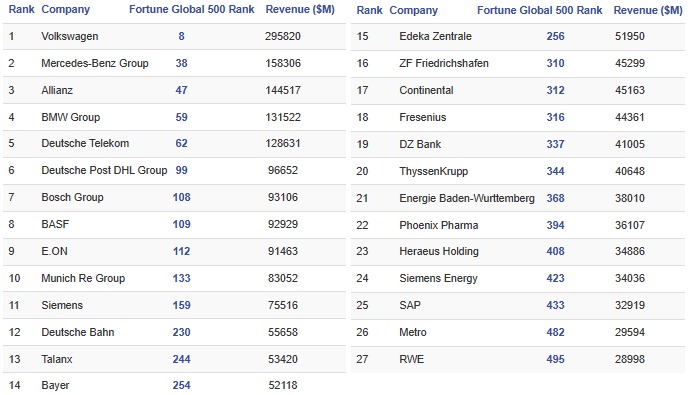Click the left table Company column header
The height and width of the screenshot is (395, 692).
click(66, 9)
